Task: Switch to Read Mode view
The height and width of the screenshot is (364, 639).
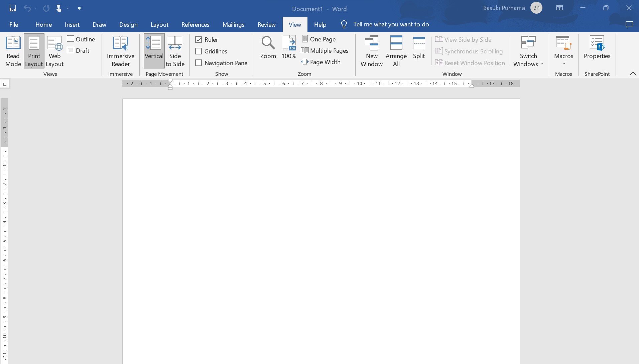Action: (x=13, y=51)
